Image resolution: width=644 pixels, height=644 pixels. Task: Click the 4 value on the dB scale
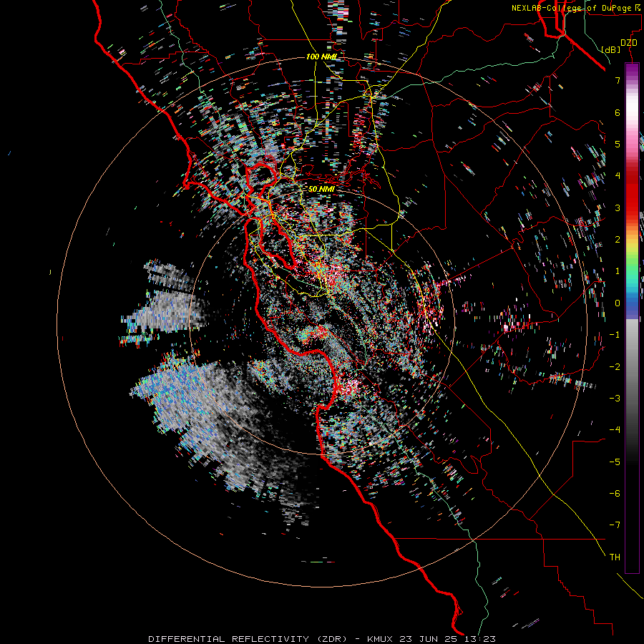pos(618,176)
